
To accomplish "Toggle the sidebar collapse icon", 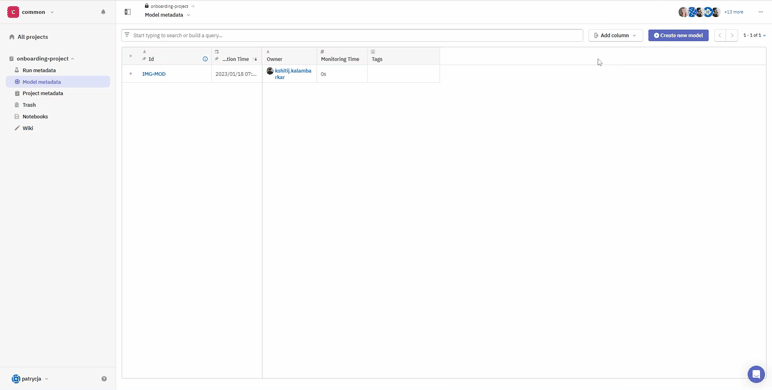I will click(x=128, y=12).
